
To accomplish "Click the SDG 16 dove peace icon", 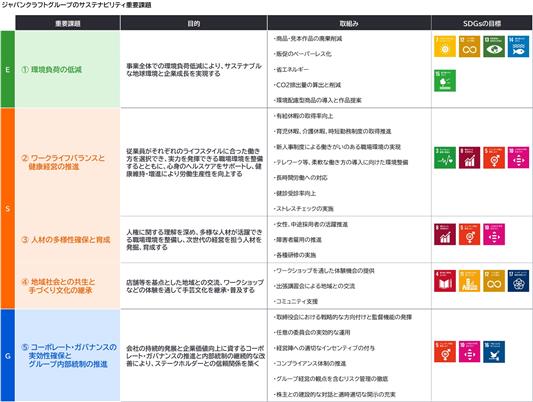I will click(494, 352).
